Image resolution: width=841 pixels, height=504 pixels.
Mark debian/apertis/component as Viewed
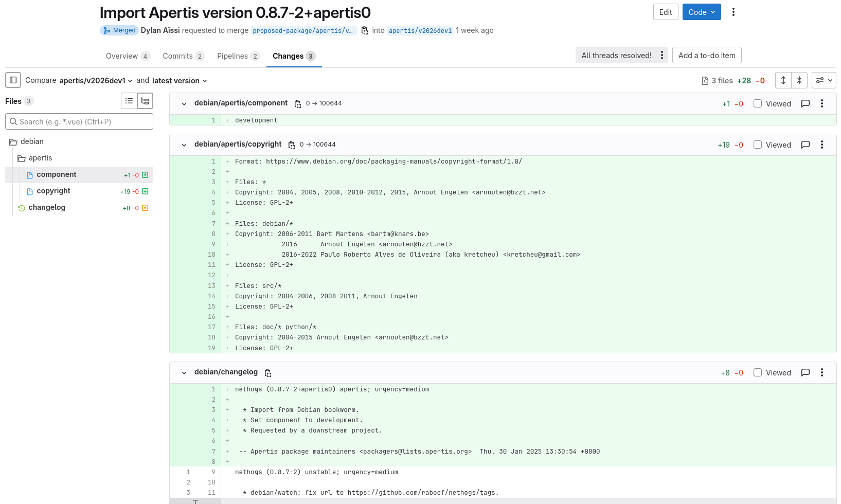click(x=758, y=104)
